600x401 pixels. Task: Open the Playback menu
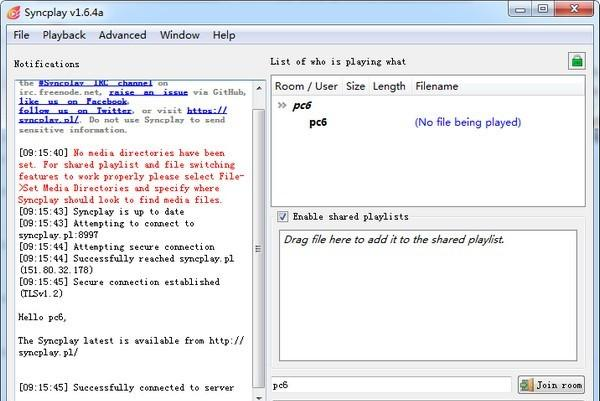point(64,35)
